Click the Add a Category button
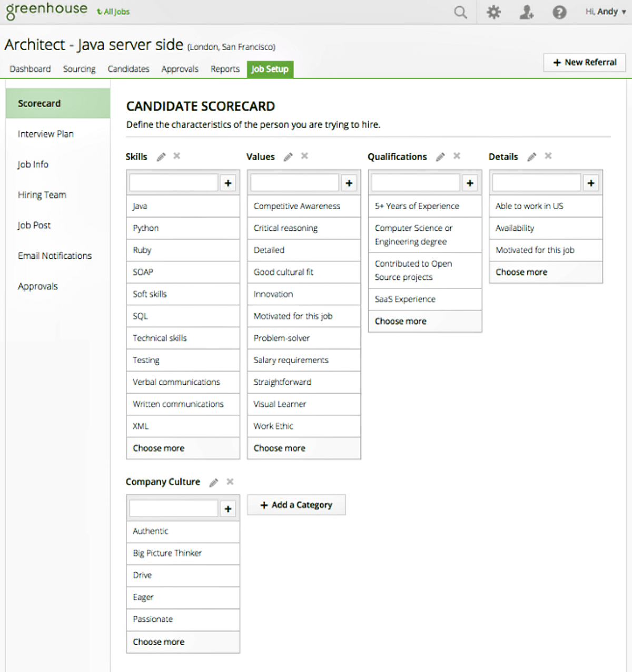Viewport: 632px width, 672px height. [x=296, y=504]
